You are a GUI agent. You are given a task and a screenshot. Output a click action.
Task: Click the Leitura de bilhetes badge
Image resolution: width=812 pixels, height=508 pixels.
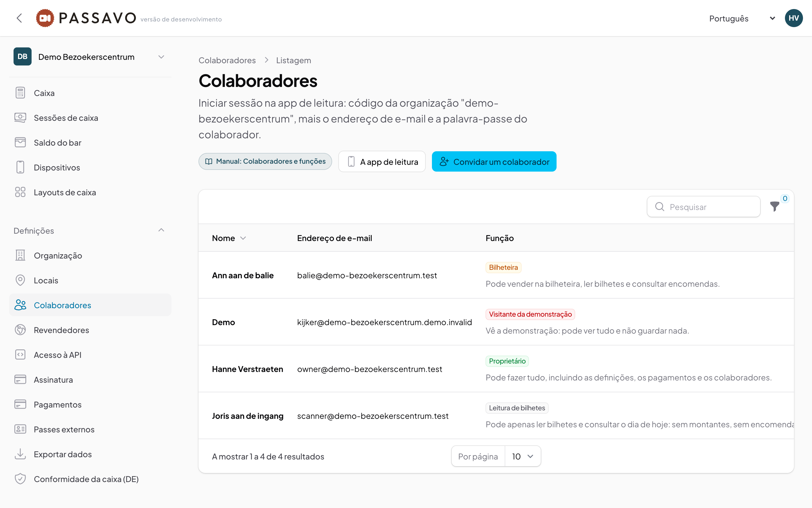(517, 408)
